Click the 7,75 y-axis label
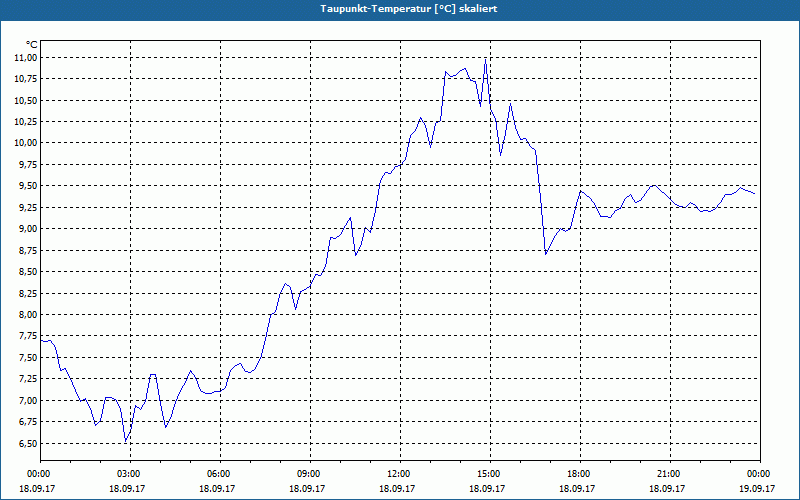This screenshot has width=800, height=500. click(28, 336)
